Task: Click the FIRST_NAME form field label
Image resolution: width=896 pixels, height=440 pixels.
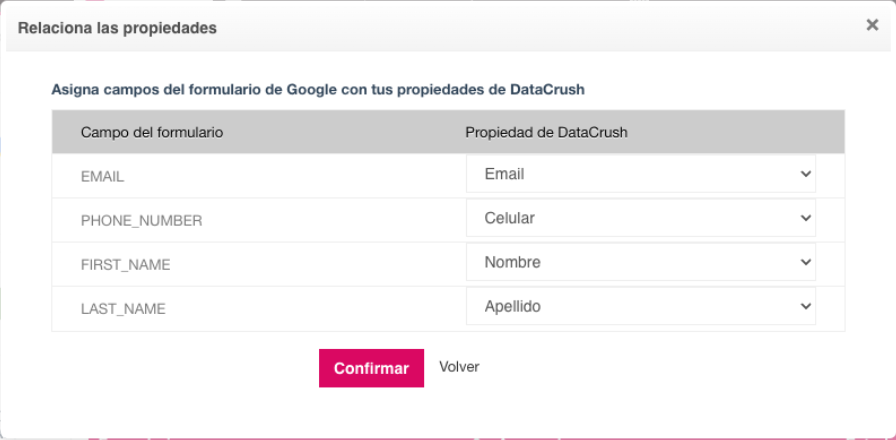Action: coord(125,265)
